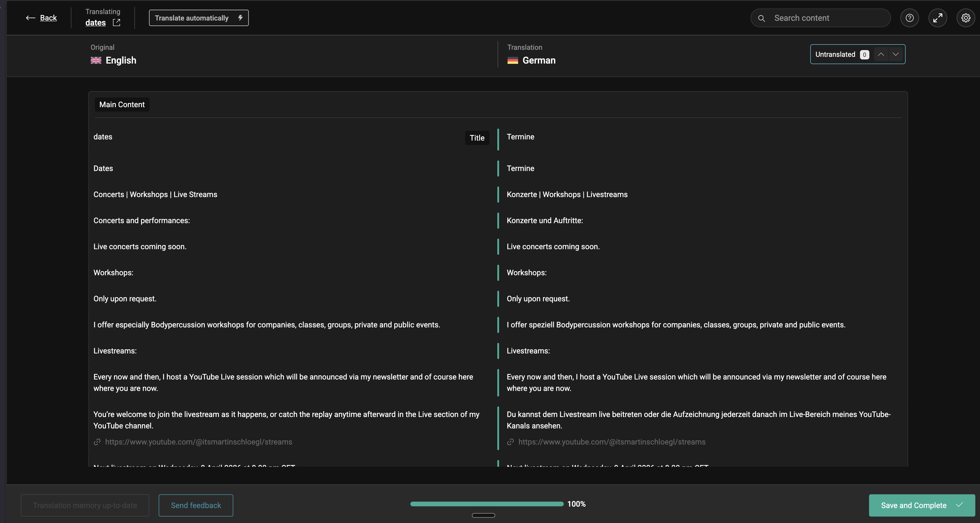980x523 pixels.
Task: Click the link icon beside German YouTube URL
Action: click(510, 442)
